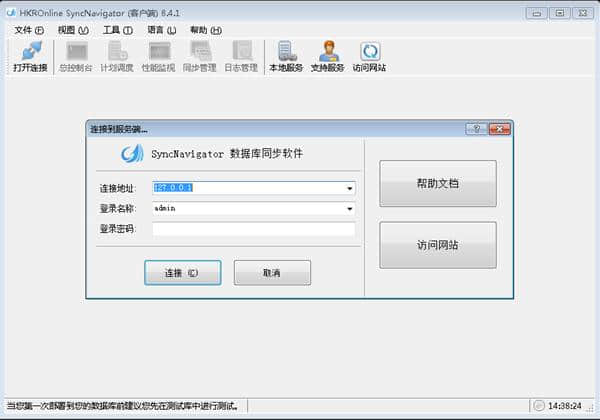Open the 本地服务 local service icon
This screenshot has width=600, height=420.
tap(286, 57)
